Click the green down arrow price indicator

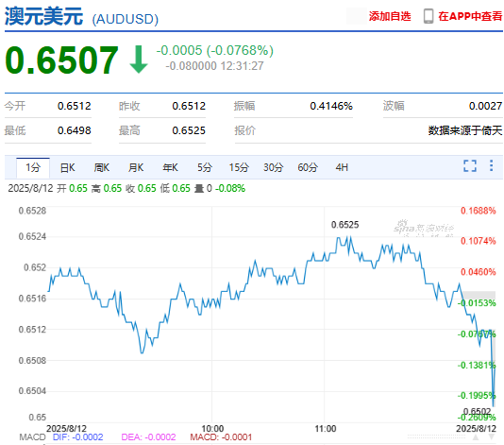click(x=139, y=60)
